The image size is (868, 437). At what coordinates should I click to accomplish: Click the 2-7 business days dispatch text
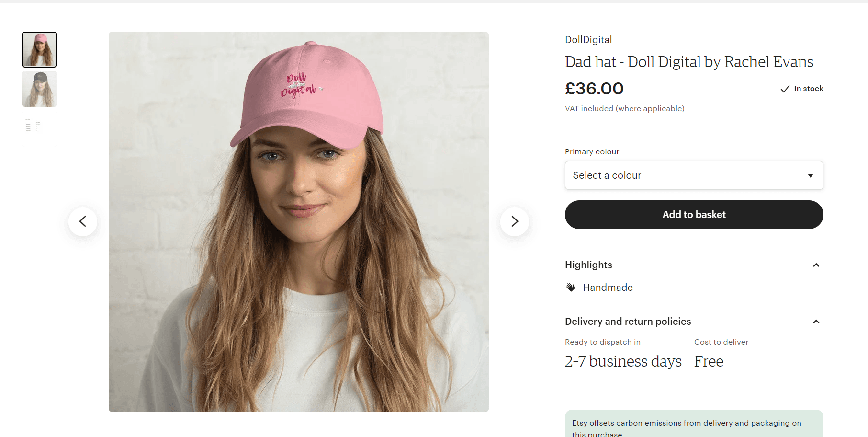pos(623,361)
